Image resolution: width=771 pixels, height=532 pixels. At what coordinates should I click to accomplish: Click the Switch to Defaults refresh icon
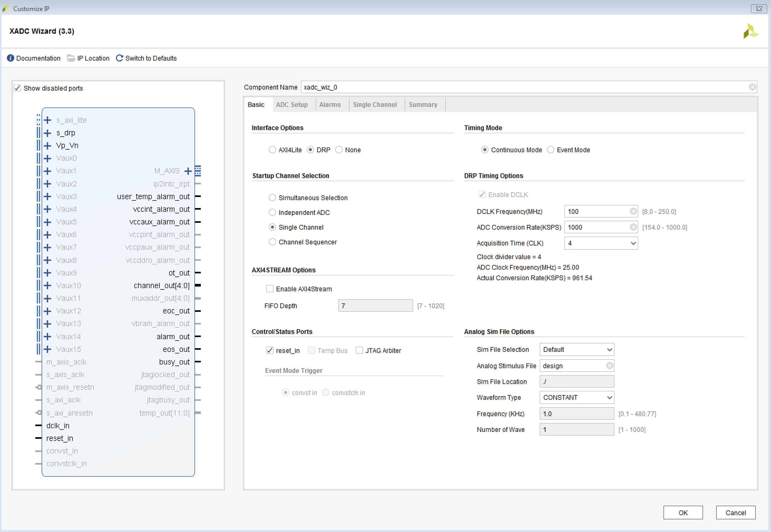(119, 58)
